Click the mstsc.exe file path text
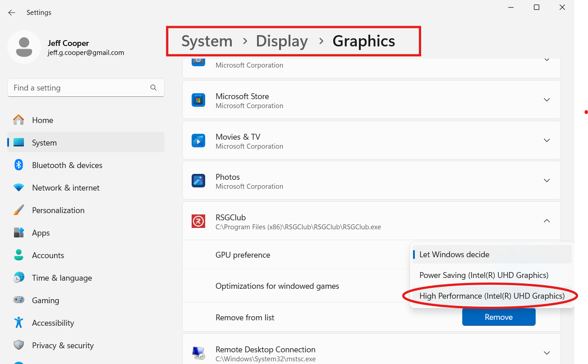The image size is (588, 364). click(x=266, y=359)
